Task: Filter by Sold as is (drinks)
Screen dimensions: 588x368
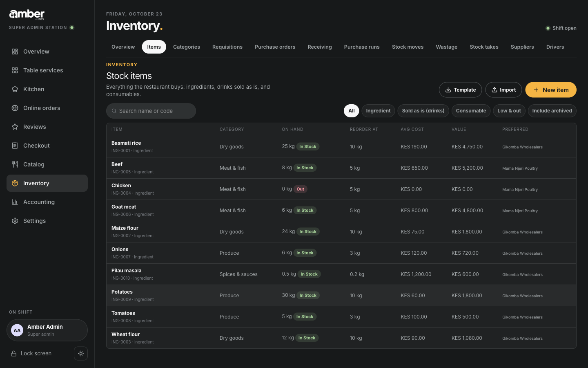Action: (x=423, y=111)
